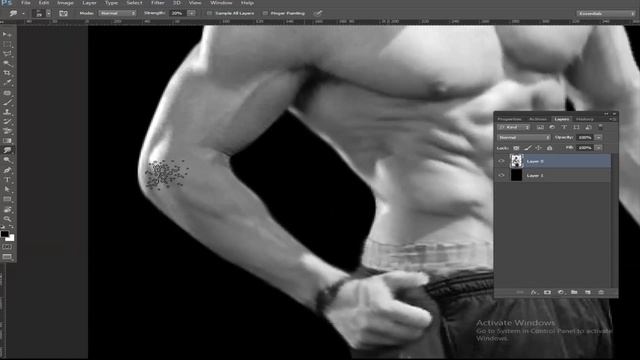Enable Sample All Layers checkbox
The height and width of the screenshot is (360, 640).
209,13
